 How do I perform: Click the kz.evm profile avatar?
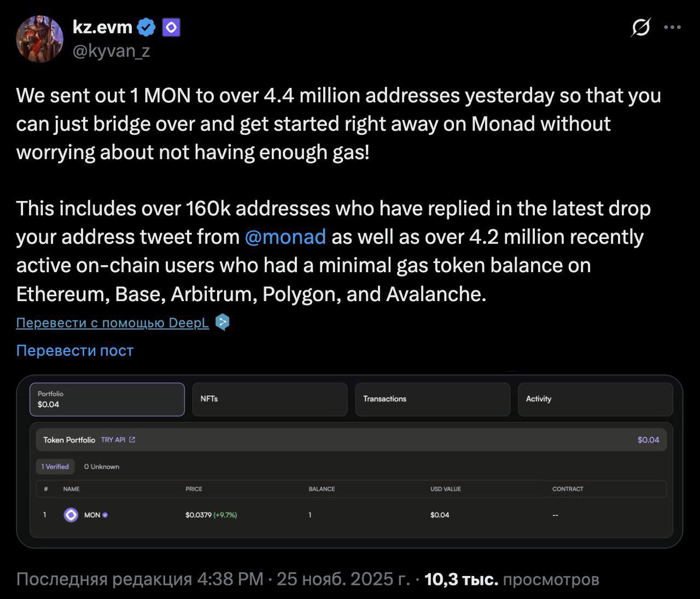pyautogui.click(x=39, y=39)
